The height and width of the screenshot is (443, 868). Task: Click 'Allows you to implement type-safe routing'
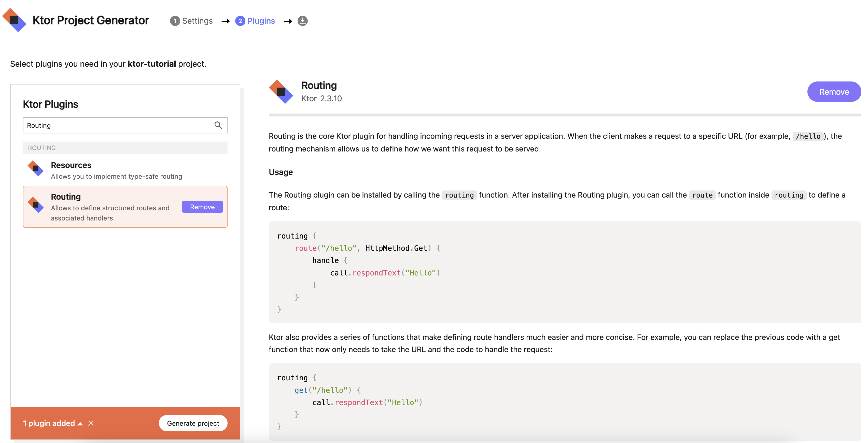116,176
